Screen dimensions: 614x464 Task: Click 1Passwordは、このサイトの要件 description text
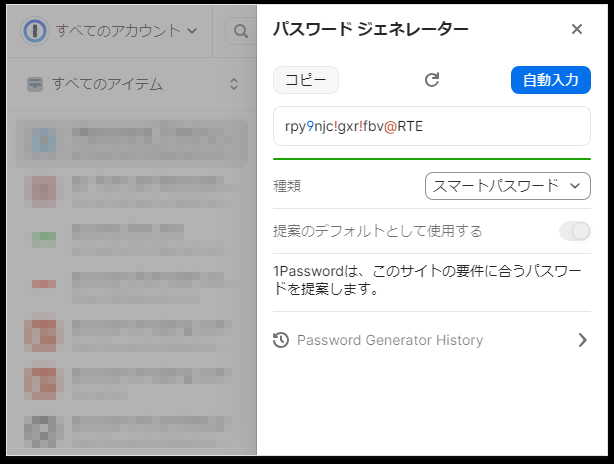(x=427, y=280)
